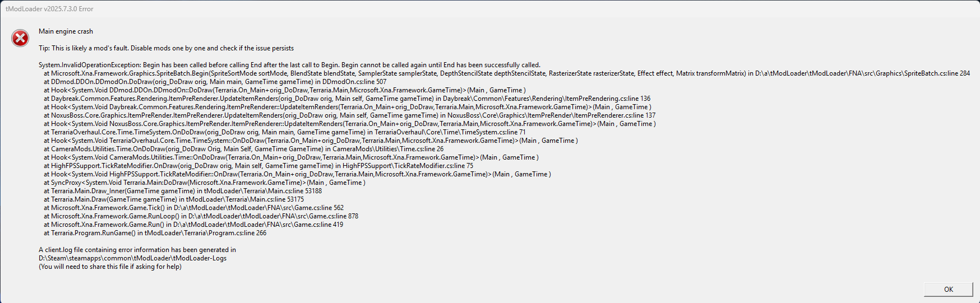Click the Terraria.Program.RunGame() line 266 entry
The image size is (980, 303).
[x=155, y=233]
